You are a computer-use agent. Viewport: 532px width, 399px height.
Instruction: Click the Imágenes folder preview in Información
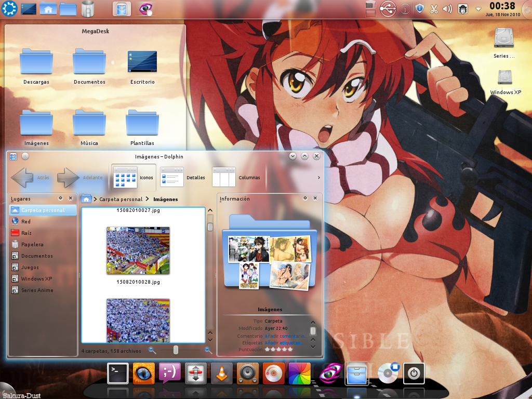tap(270, 252)
